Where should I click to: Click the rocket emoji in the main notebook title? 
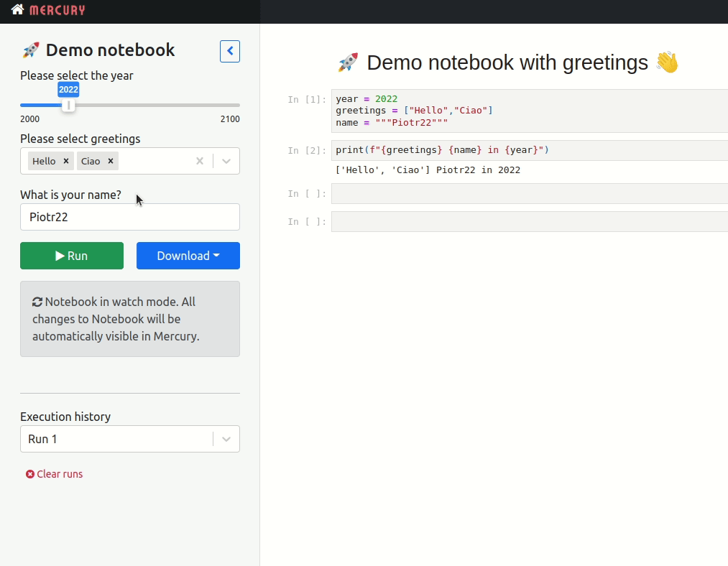click(x=349, y=62)
